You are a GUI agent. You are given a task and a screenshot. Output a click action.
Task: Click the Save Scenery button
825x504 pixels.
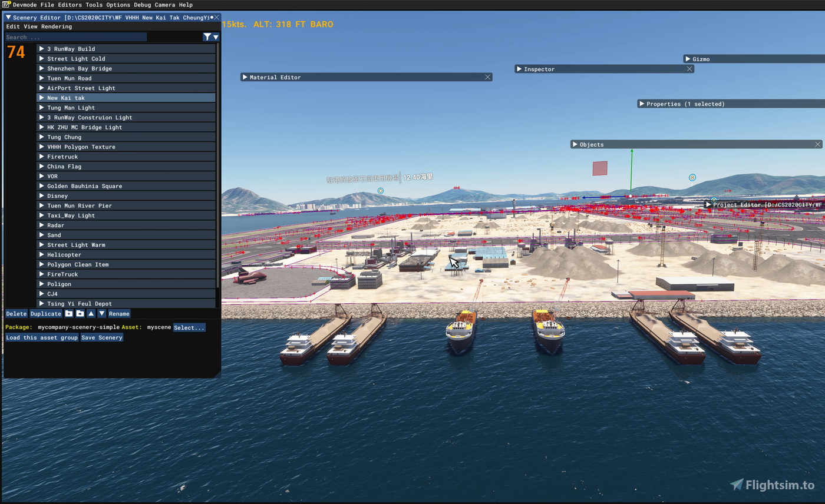[101, 337]
